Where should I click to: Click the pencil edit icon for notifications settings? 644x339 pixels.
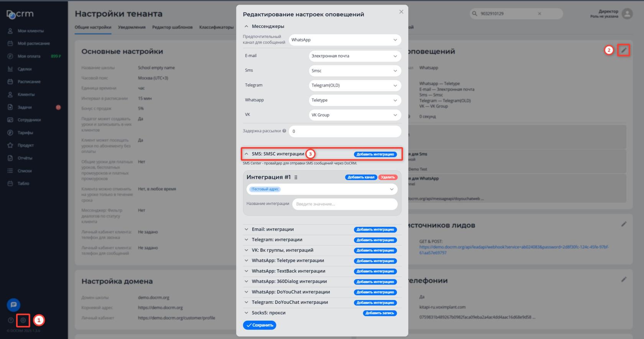[624, 50]
